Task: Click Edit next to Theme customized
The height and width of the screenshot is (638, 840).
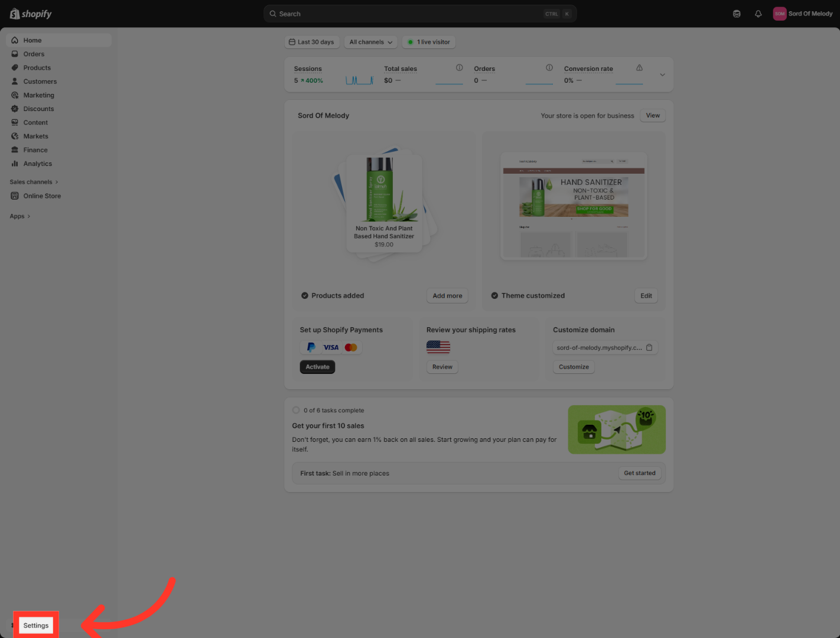Action: point(646,295)
